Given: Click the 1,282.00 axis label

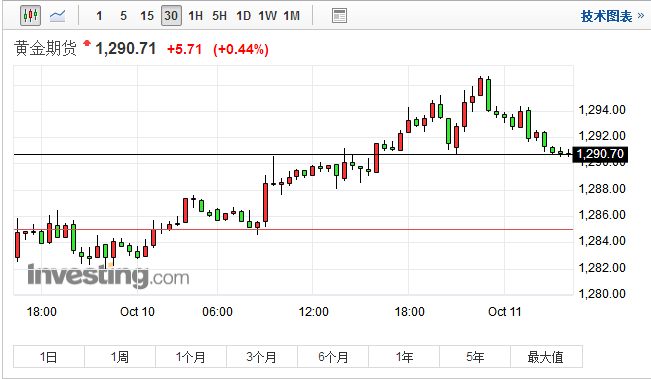Looking at the screenshot, I should pos(602,268).
